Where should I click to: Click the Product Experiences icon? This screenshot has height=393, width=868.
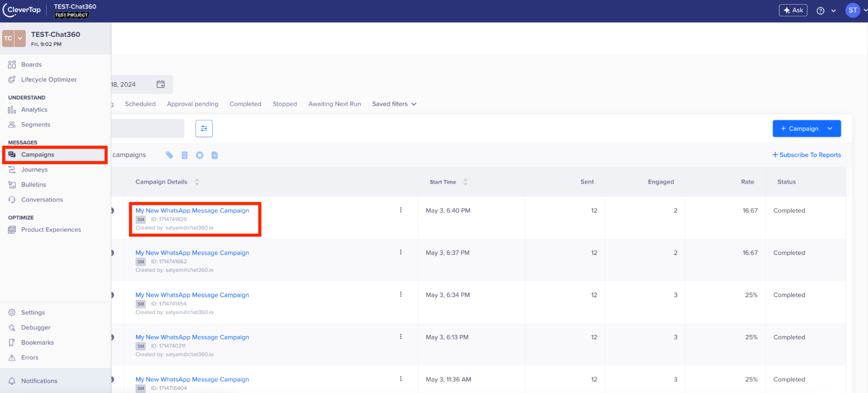point(12,229)
